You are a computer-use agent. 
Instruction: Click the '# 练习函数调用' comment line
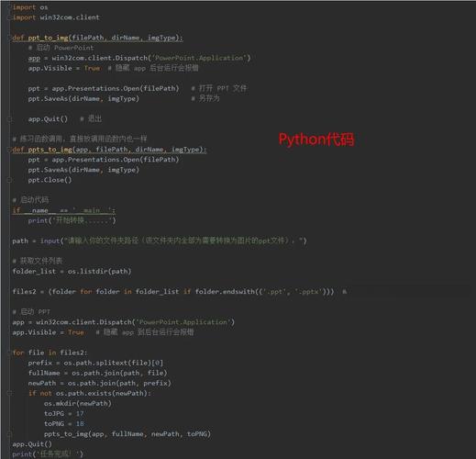[80, 140]
